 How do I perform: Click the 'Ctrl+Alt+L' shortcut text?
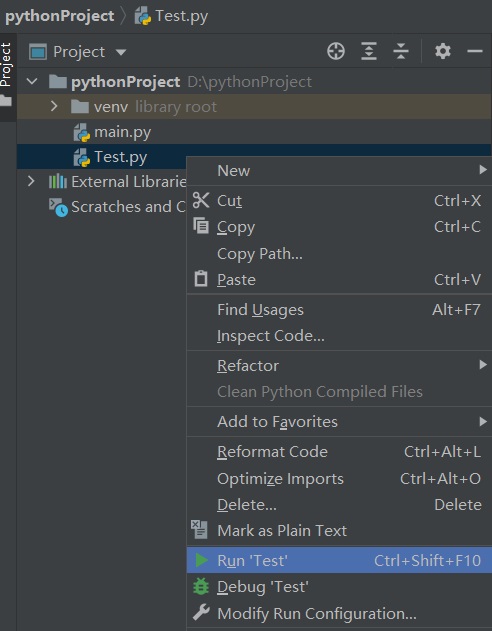point(442,452)
